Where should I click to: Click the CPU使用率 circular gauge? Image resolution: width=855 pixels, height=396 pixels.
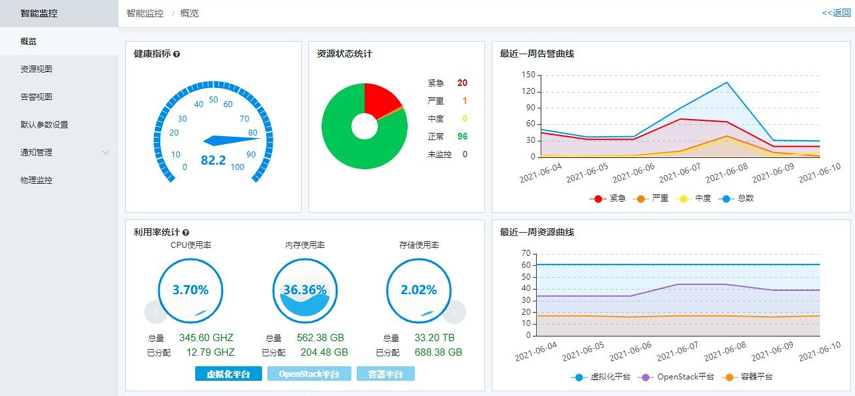point(190,291)
